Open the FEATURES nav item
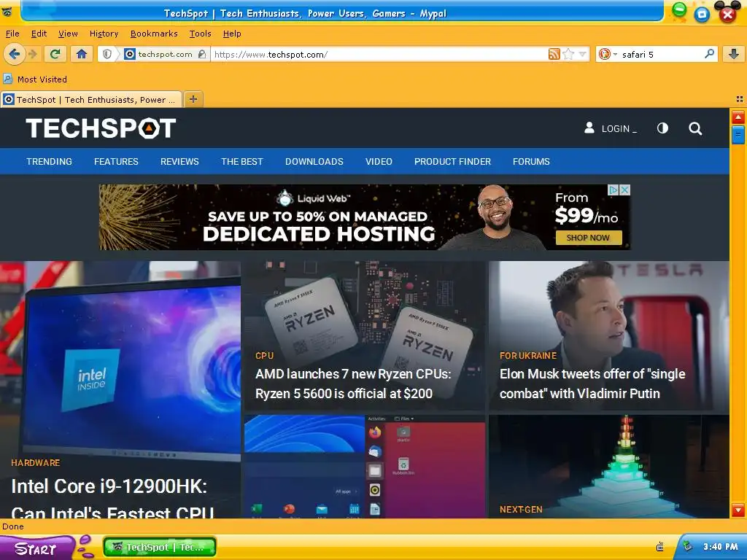Screen dimensions: 747x560 tap(116, 161)
